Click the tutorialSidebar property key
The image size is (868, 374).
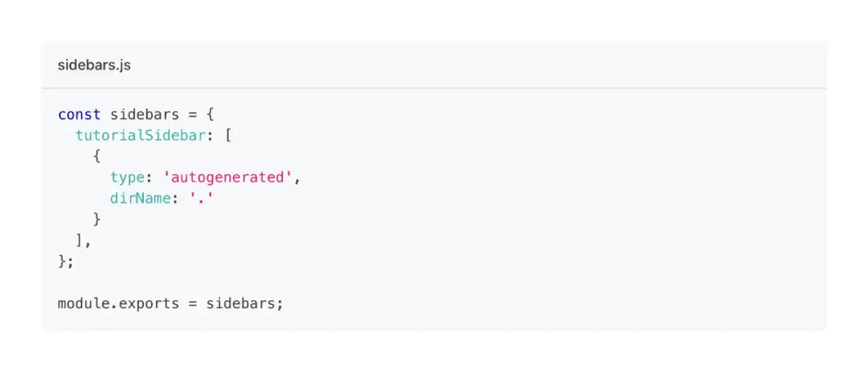point(140,136)
